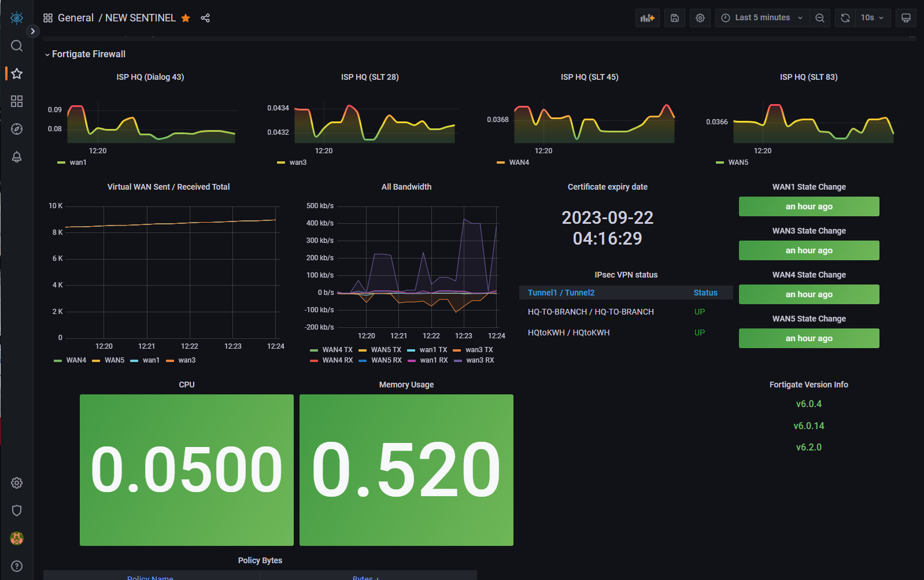
Task: Click the Add panel icon
Action: pyautogui.click(x=647, y=18)
